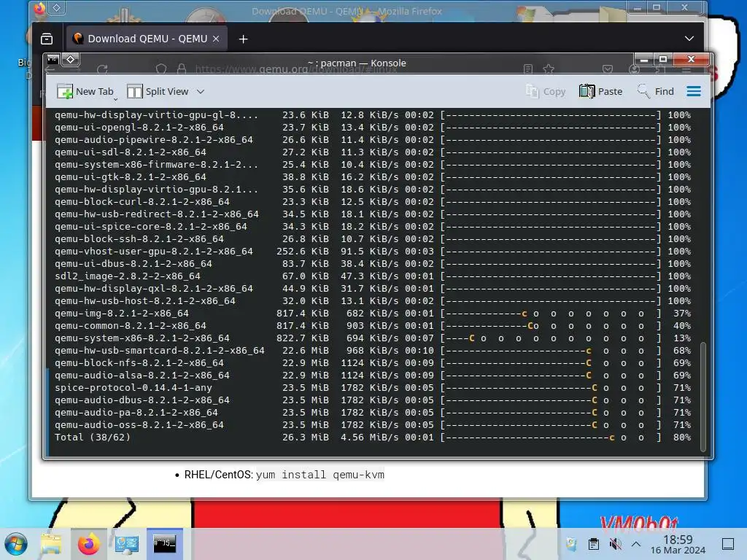This screenshot has height=560, width=747.
Task: Open a New Tab in Konsole
Action: tap(85, 91)
